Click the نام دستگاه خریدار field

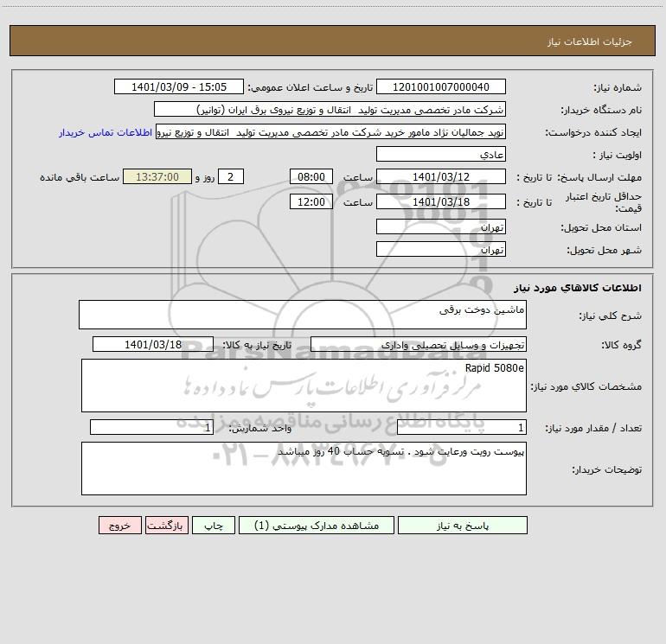pyautogui.click(x=330, y=109)
